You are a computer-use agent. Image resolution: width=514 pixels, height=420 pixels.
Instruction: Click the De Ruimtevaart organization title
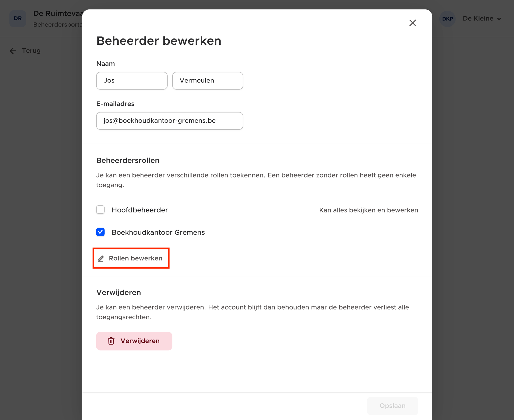click(58, 13)
